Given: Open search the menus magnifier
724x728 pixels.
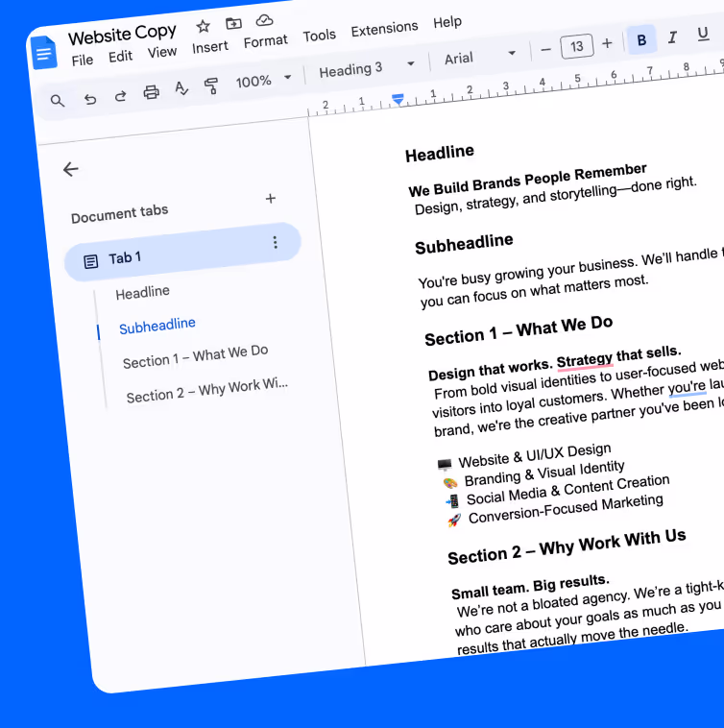Looking at the screenshot, I should [x=57, y=100].
